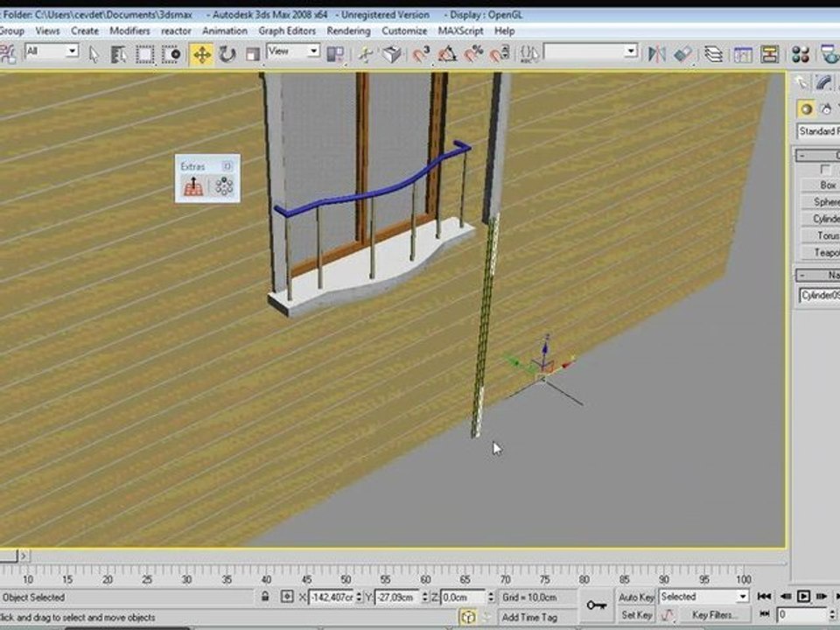840x630 pixels.
Task: Open the reactor menu
Action: (176, 31)
